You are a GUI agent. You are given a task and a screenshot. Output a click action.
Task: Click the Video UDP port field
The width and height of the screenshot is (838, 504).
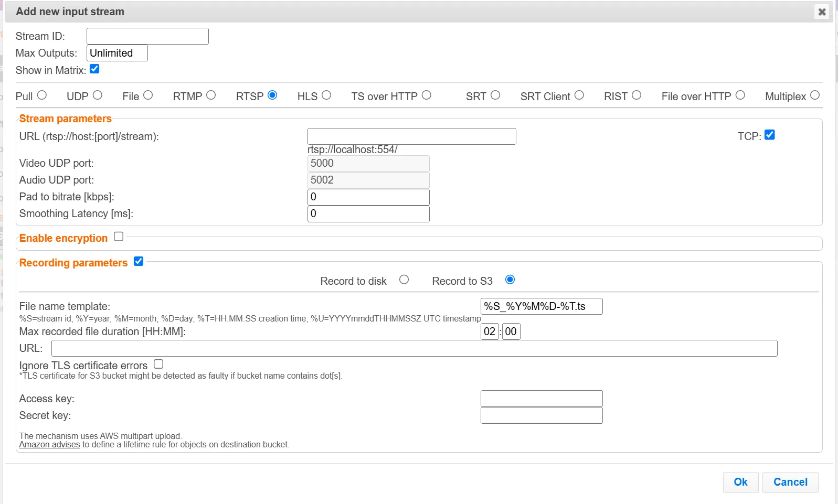[x=368, y=163]
